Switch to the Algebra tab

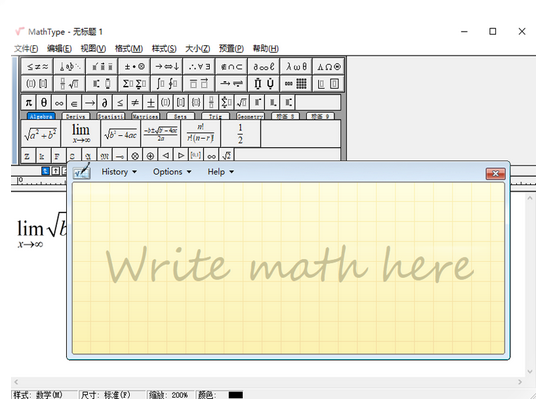[41, 116]
